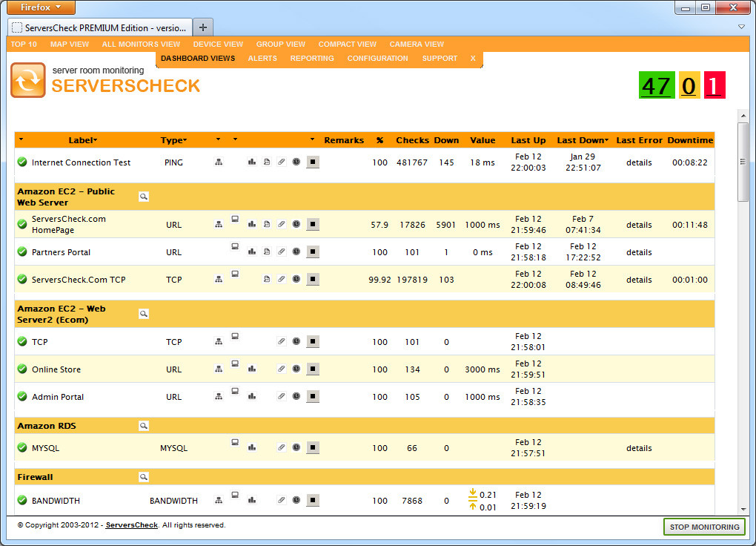
Task: Toggle stop button for Admin Portal
Action: point(313,396)
